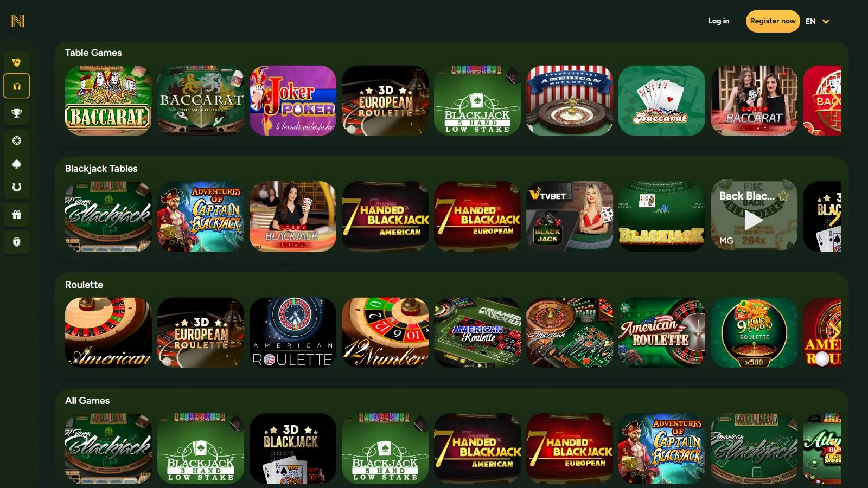The image size is (868, 488).
Task: Open the TVBET Blackjack live game
Action: (x=570, y=216)
